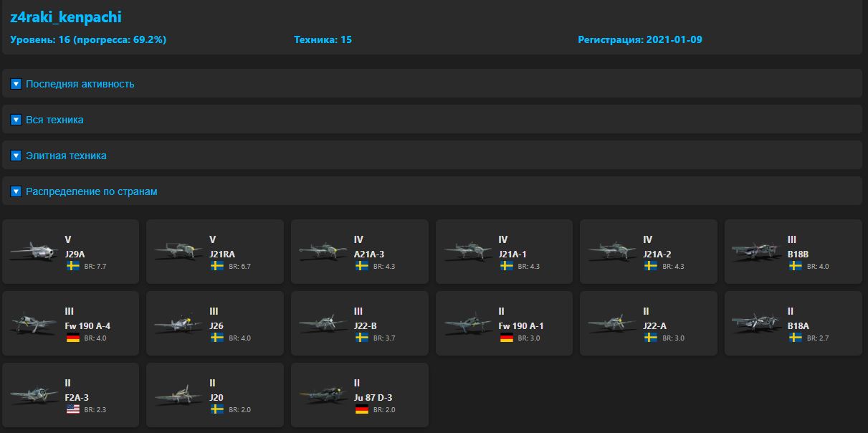Click the Swedish flag under A21A-3

pos(362,266)
